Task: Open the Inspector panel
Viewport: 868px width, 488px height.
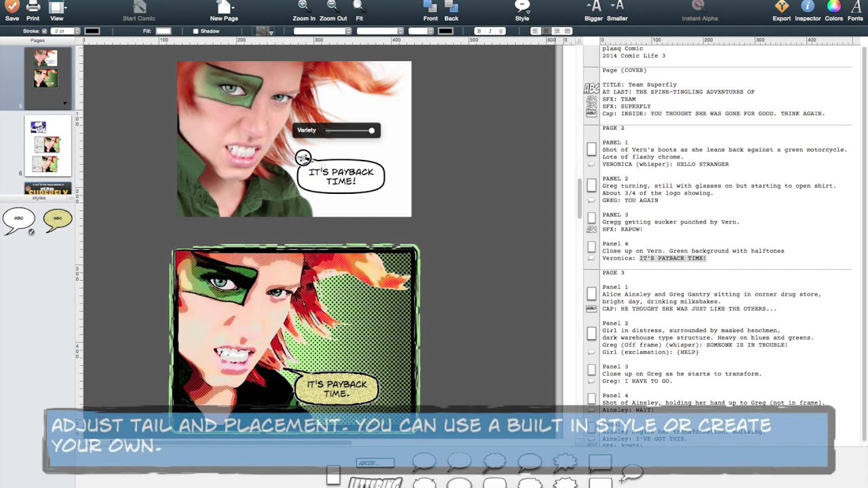Action: 808,7
